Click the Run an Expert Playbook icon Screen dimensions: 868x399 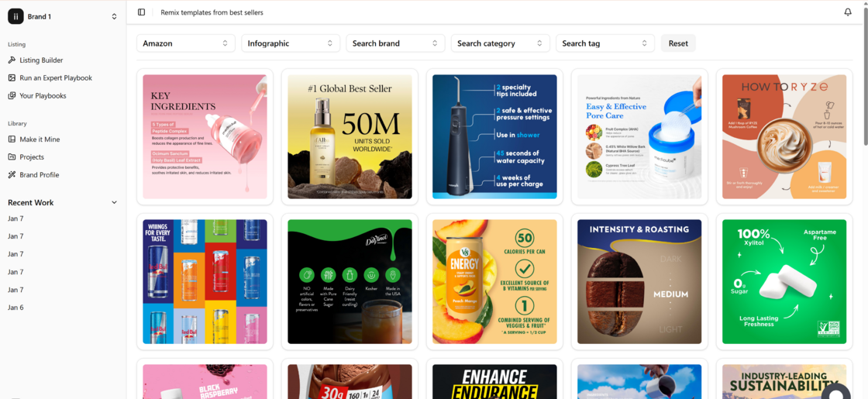12,78
